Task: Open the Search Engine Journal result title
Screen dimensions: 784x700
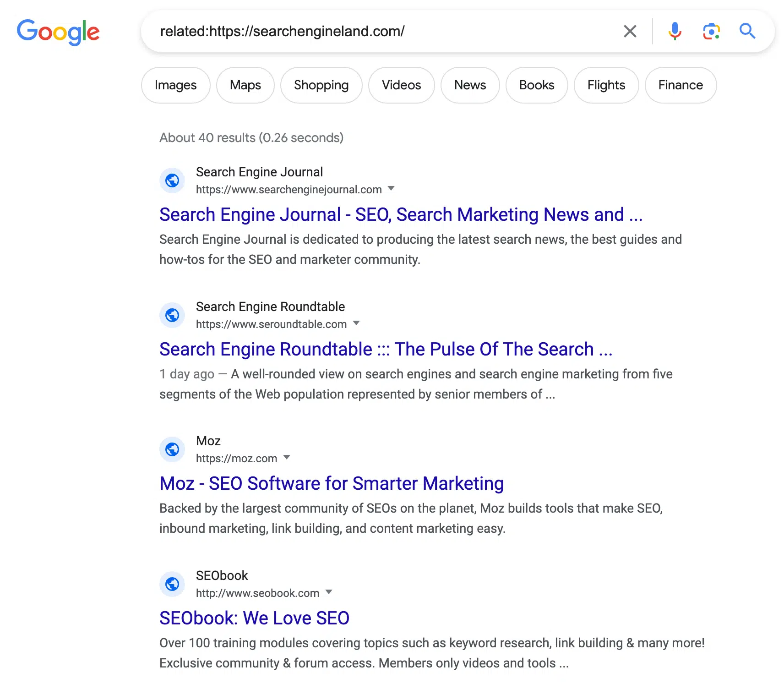Action: coord(401,214)
